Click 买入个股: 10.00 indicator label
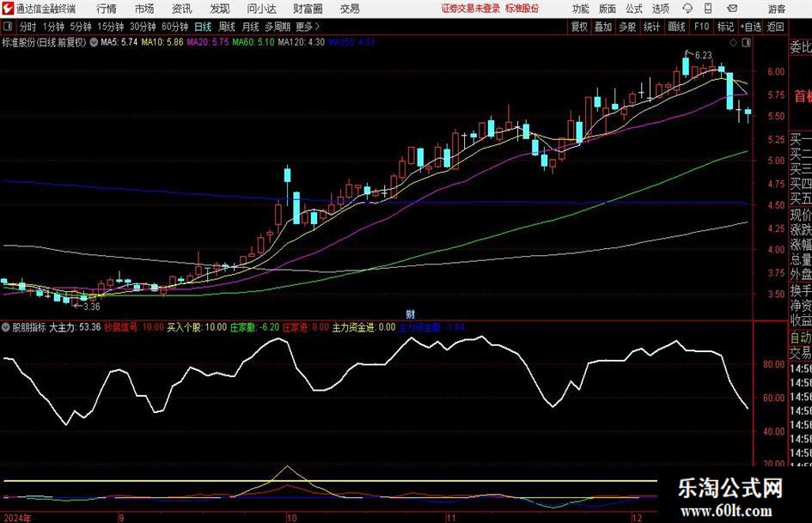 [197, 327]
